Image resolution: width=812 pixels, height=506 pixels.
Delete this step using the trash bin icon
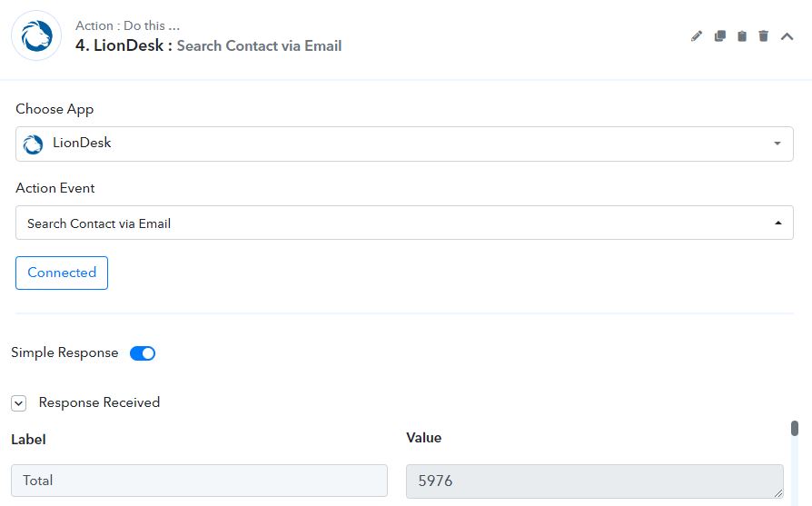tap(763, 36)
